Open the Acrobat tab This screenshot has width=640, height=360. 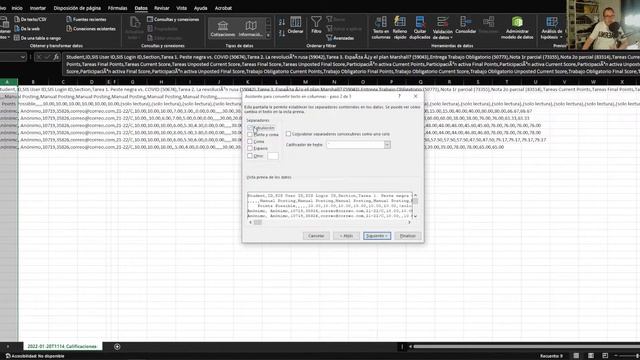(223, 8)
